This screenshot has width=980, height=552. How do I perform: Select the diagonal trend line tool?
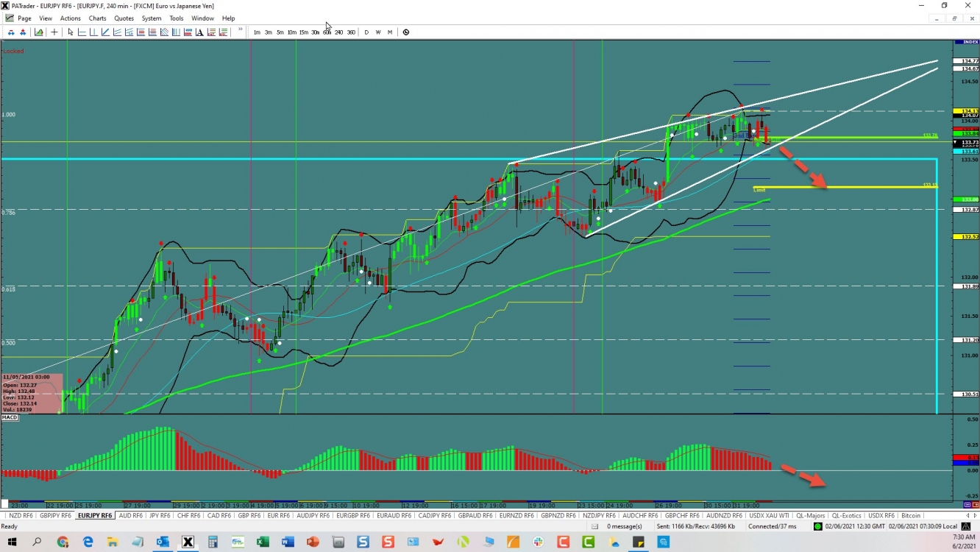(105, 32)
